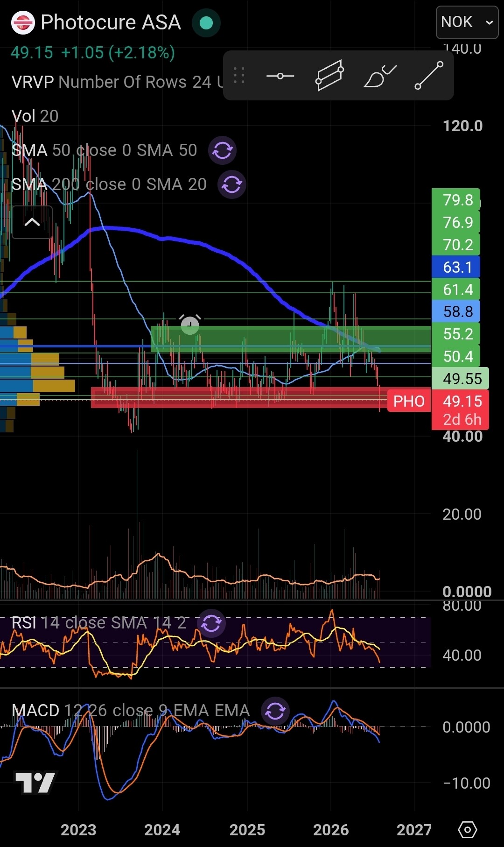Toggle refresh icon beside SMA 200
The image size is (504, 847).
[232, 184]
